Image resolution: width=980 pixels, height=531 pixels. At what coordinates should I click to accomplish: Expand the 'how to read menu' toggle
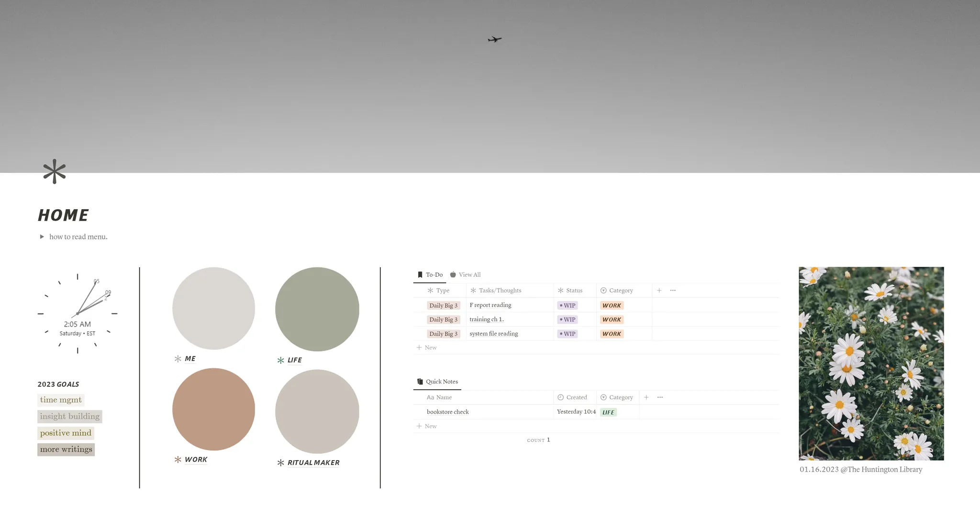(x=42, y=237)
